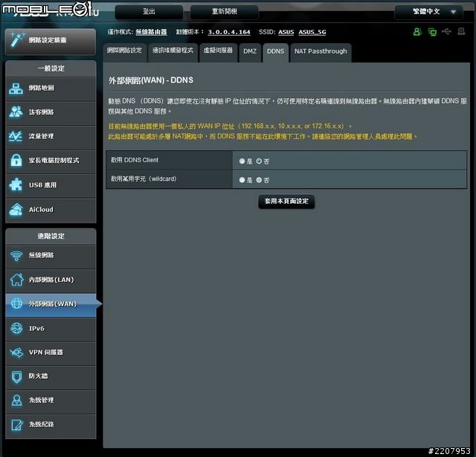
Task: Switch to the DMZ tab
Action: [x=250, y=51]
